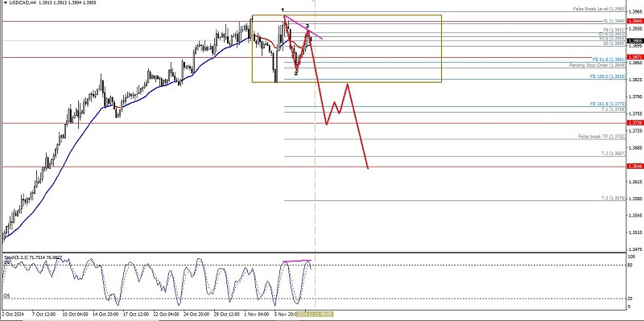Click the T.1 (1.3758) target label
Image resolution: width=644 pixels, height=321 pixels.
click(x=613, y=109)
